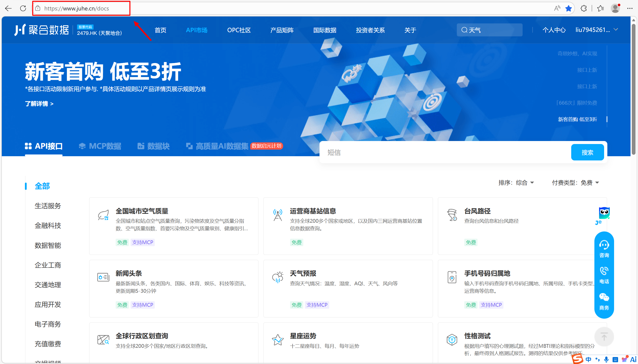Click the 了解详情 link on banner
Image resolution: width=638 pixels, height=364 pixels.
tap(39, 103)
